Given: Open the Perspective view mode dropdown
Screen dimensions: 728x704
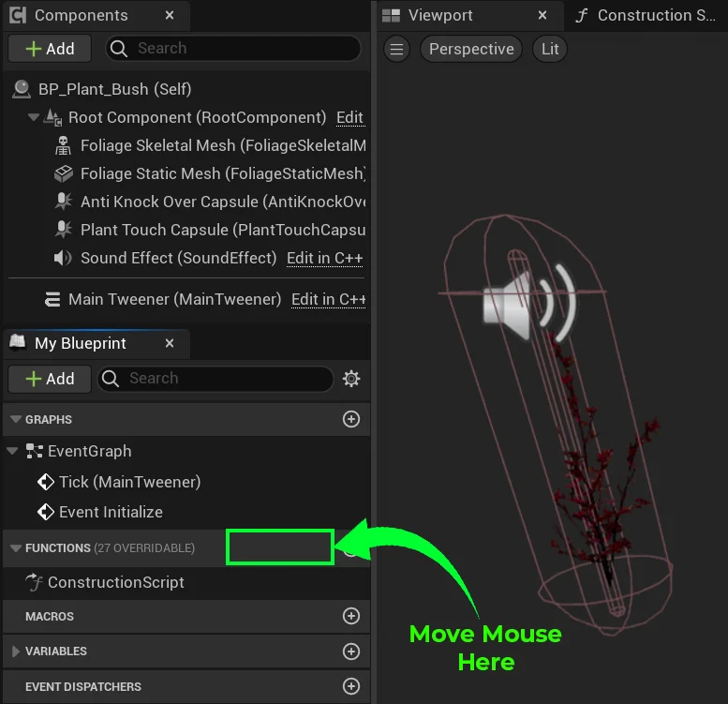Looking at the screenshot, I should pos(471,49).
